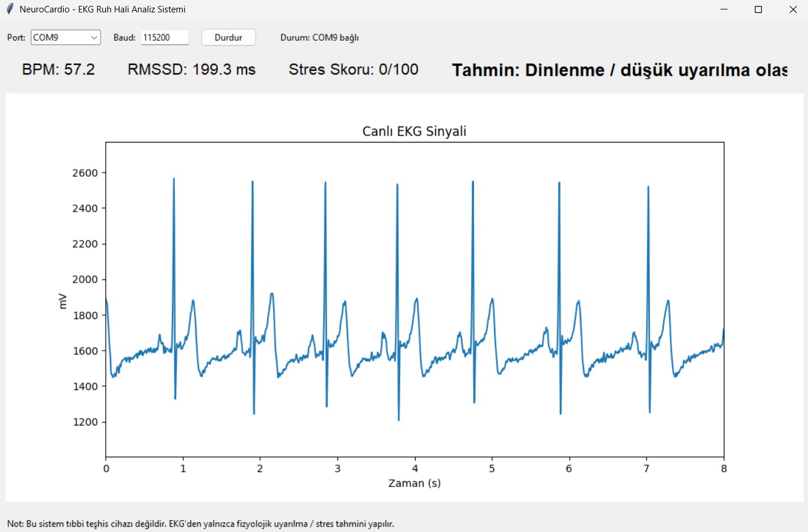Click the 'BPM: 57.2' readout
The height and width of the screenshot is (532, 808).
tap(59, 70)
